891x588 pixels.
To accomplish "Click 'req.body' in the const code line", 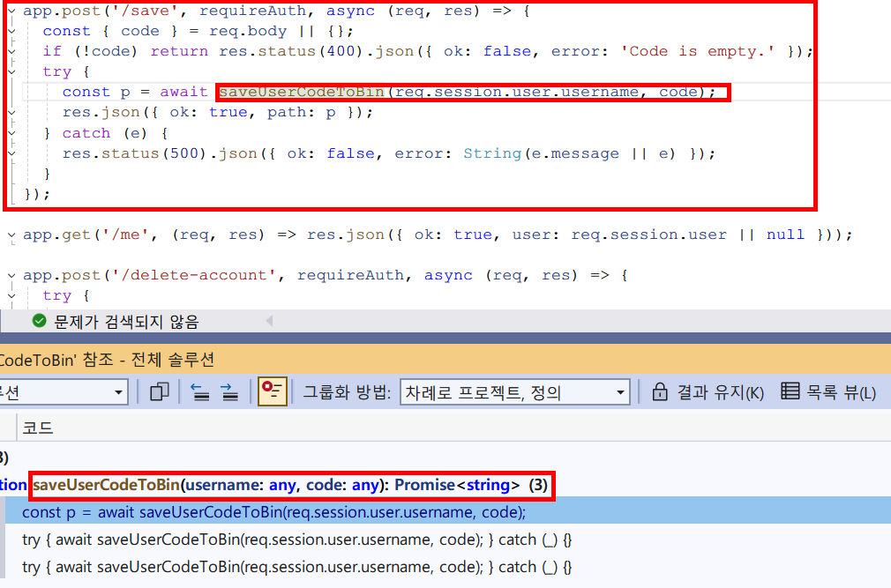I will [x=248, y=31].
